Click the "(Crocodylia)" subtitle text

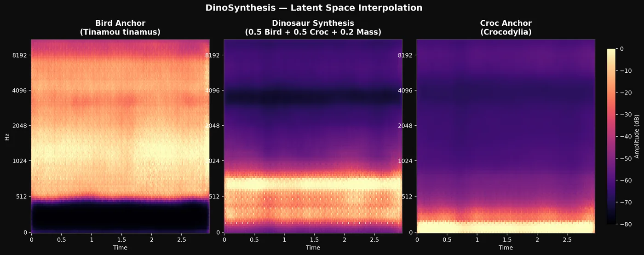pos(506,32)
